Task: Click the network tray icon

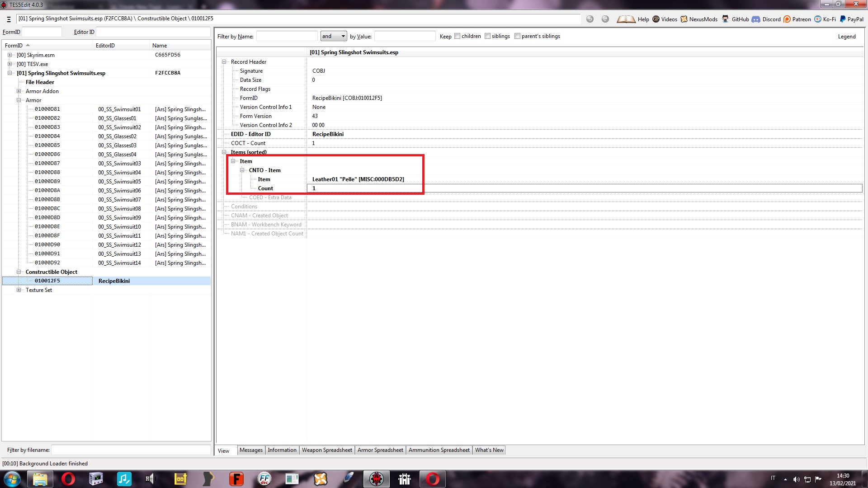Action: 807,479
